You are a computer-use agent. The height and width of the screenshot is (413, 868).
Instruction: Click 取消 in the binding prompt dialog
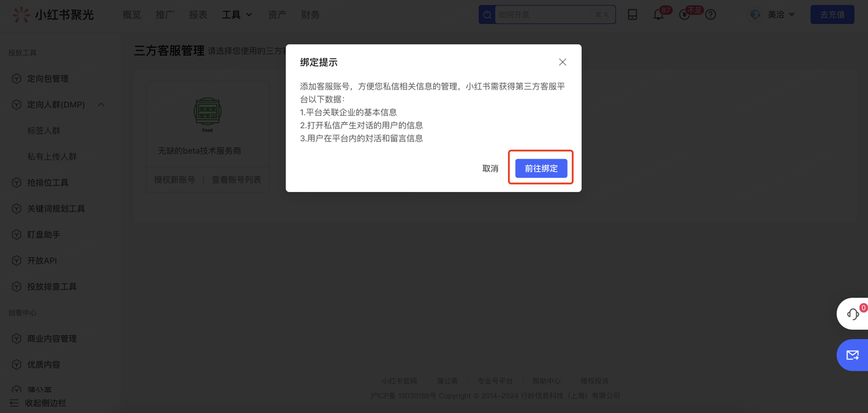(490, 168)
